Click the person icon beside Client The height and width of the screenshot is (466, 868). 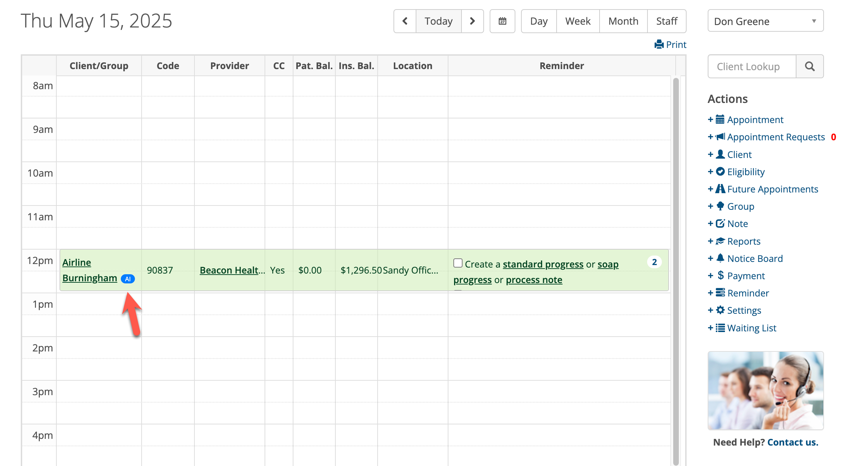click(x=720, y=154)
